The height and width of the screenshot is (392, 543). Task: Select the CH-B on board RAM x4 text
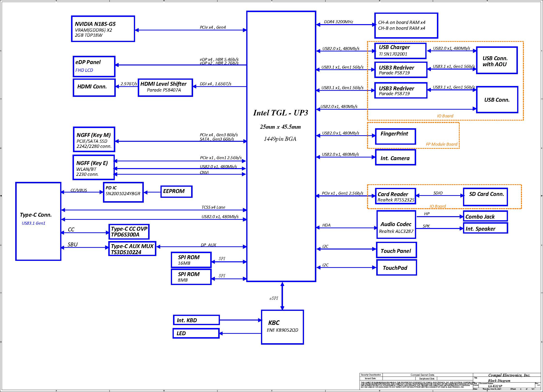(402, 28)
